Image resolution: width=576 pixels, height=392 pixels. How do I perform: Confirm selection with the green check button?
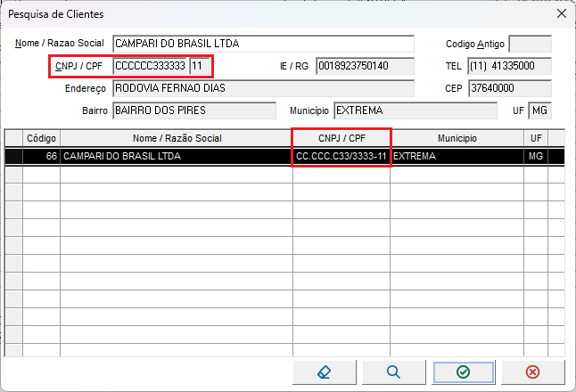pyautogui.click(x=464, y=372)
